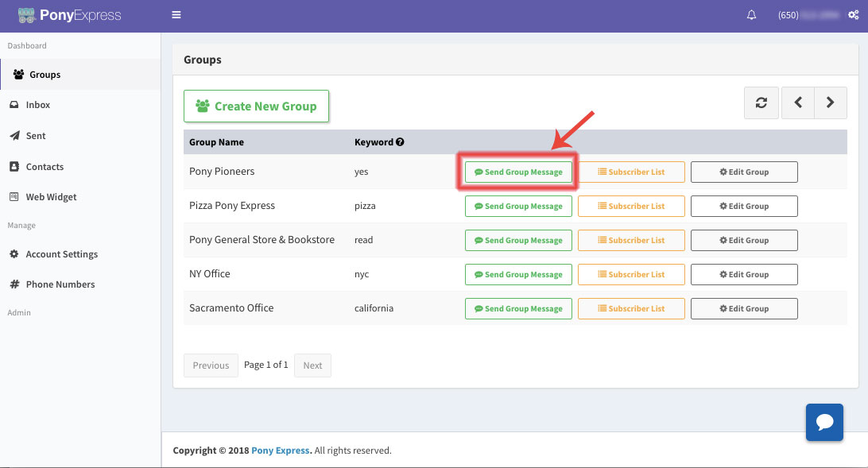Open Sent in the sidebar

click(x=80, y=136)
